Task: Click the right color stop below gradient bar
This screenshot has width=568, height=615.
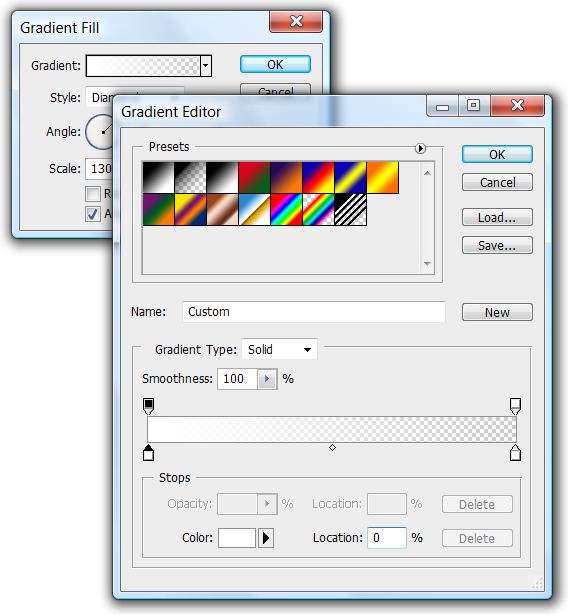Action: 515,453
